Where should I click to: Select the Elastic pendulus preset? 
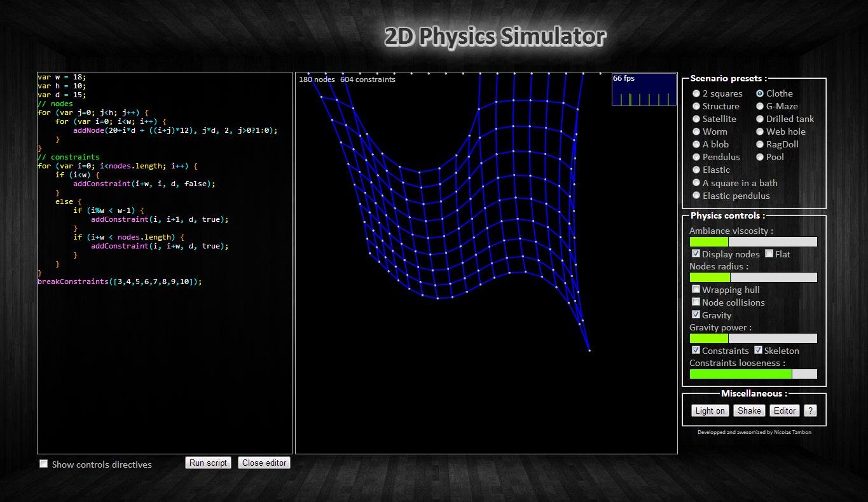tap(696, 195)
